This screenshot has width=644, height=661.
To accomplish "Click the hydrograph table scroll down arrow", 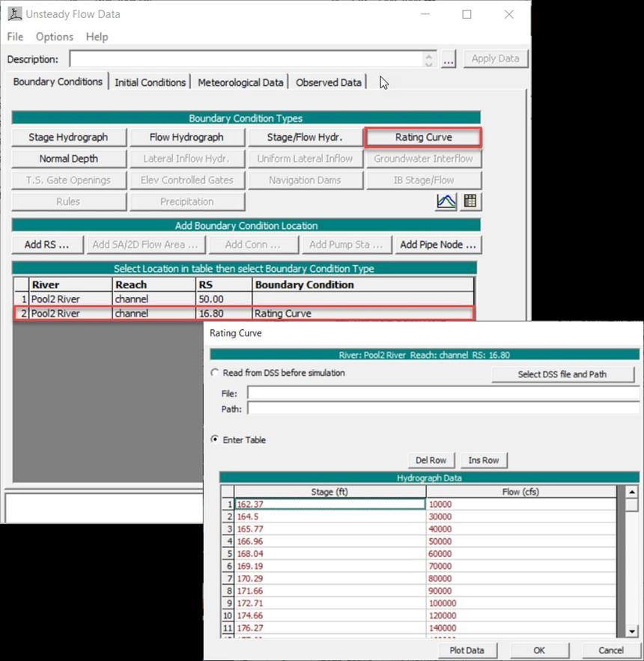I will coord(632,631).
